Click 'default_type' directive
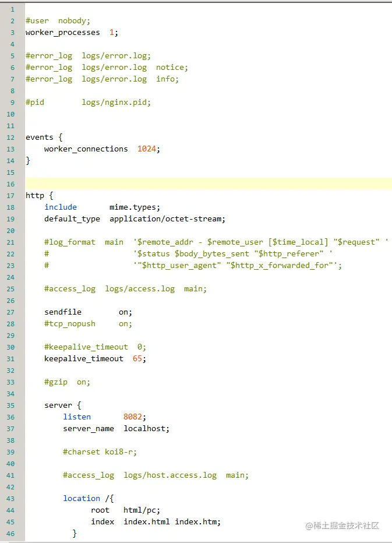 point(72,219)
